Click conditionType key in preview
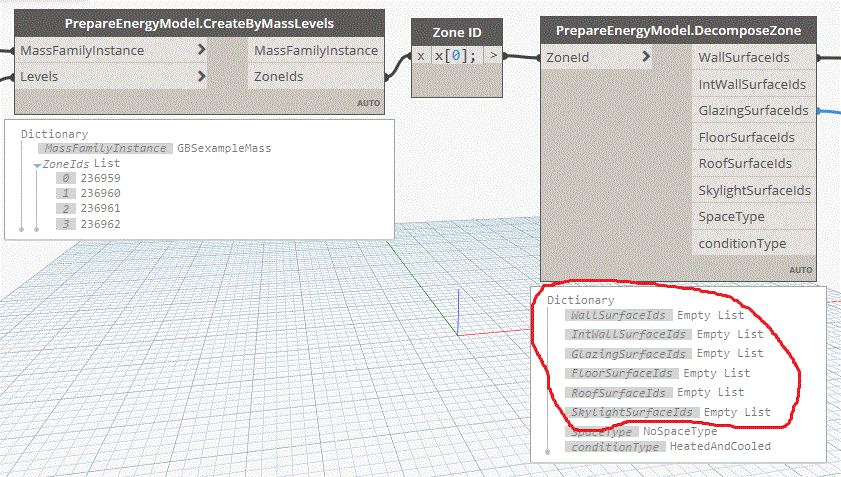 pyautogui.click(x=615, y=447)
